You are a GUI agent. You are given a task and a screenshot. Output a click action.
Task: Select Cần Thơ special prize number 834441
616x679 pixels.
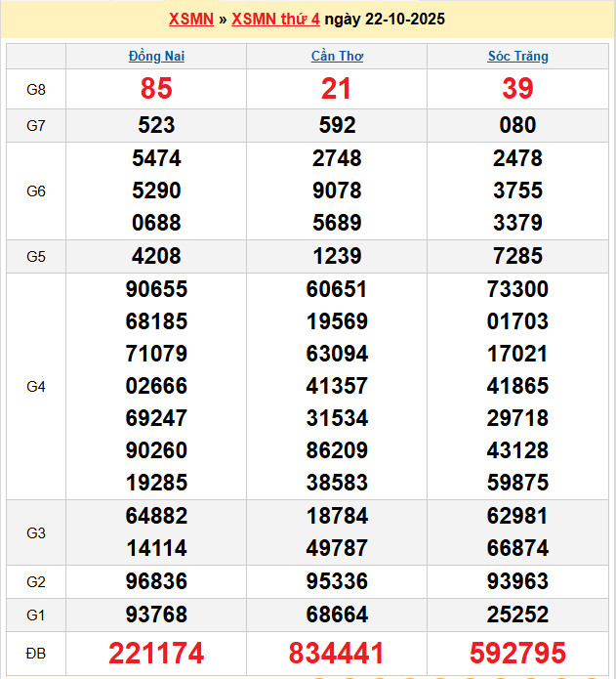tap(337, 654)
